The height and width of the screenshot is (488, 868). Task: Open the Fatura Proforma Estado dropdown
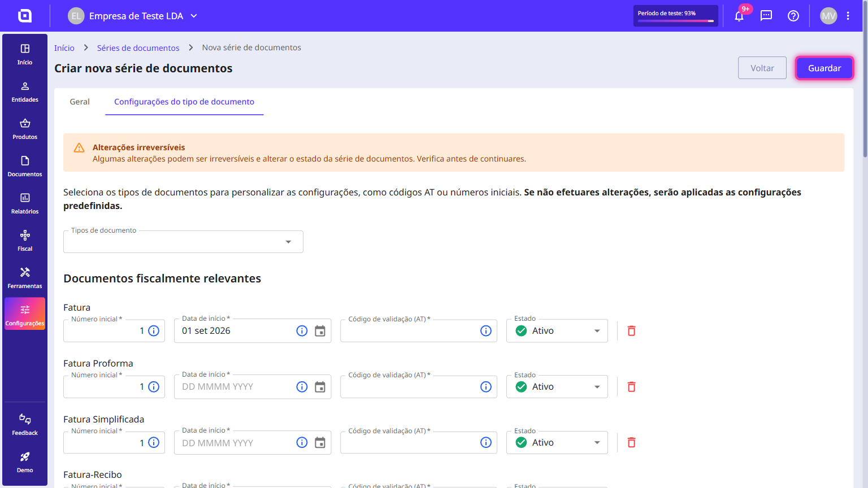point(557,387)
